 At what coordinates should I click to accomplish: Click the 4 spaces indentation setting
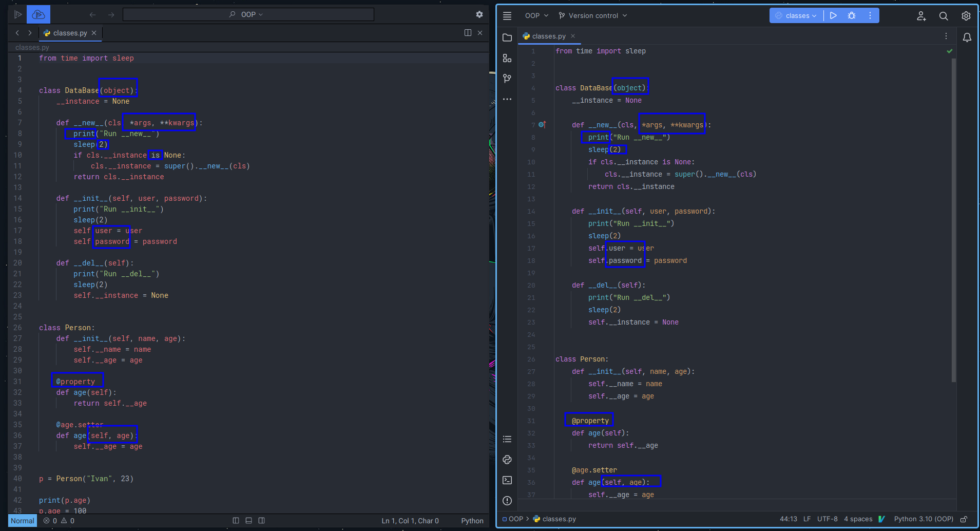[859, 519]
